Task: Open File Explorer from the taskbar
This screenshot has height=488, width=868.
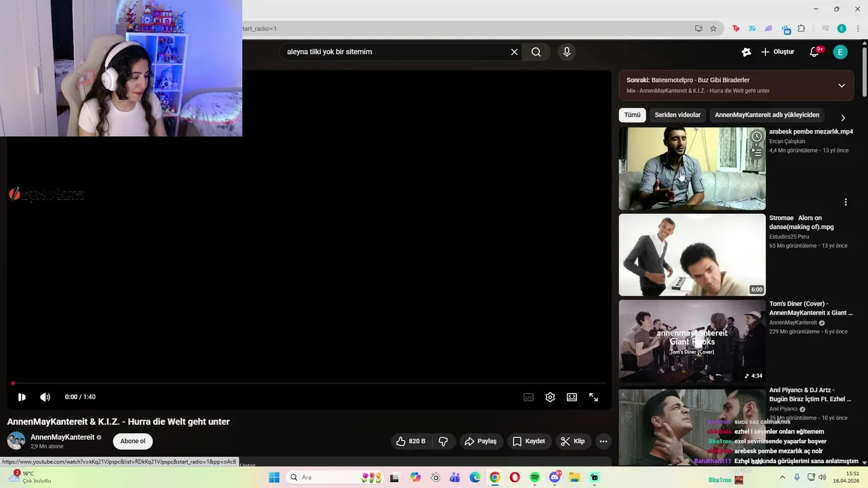Action: (574, 478)
